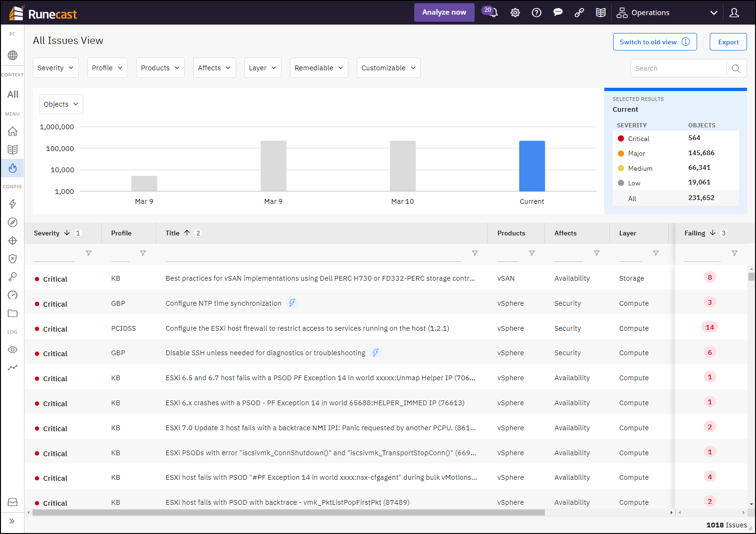Toggle the Affects column filter funnel
The width and height of the screenshot is (756, 534).
coord(597,253)
